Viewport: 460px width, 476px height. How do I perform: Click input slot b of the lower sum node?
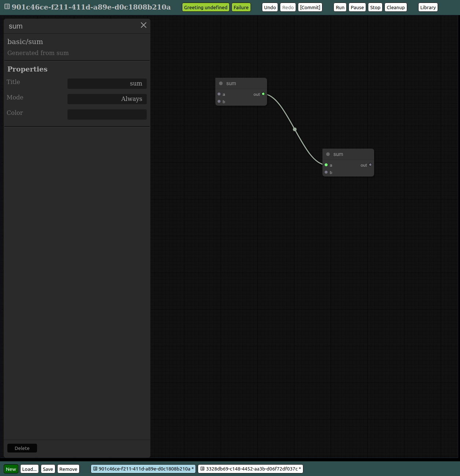click(326, 172)
